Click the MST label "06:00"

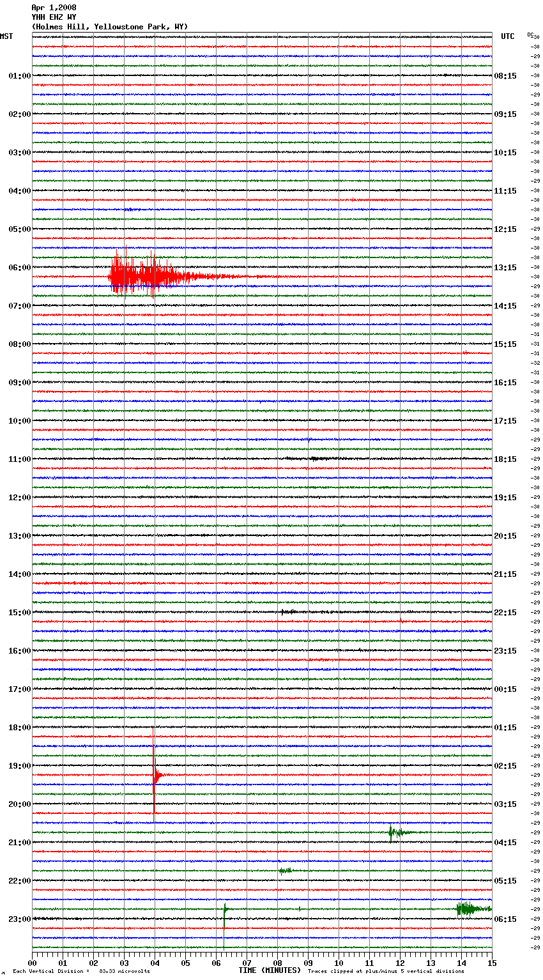coord(20,268)
